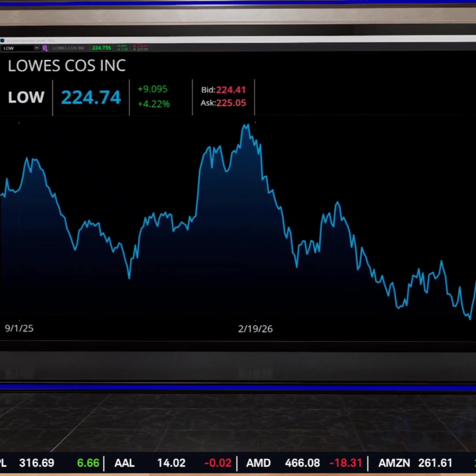Image resolution: width=476 pixels, height=476 pixels.
Task: Click the 316.69 price in the crawl
Action: (x=37, y=463)
